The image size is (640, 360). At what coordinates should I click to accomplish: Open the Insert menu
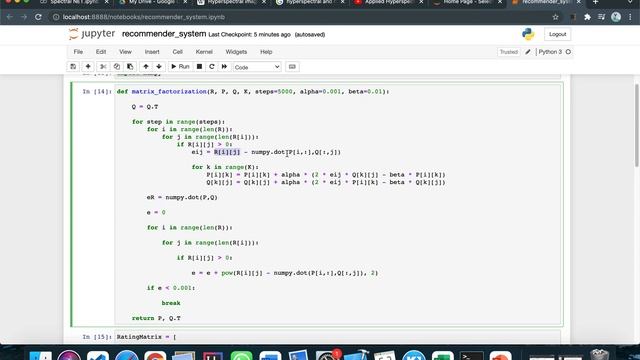152,52
